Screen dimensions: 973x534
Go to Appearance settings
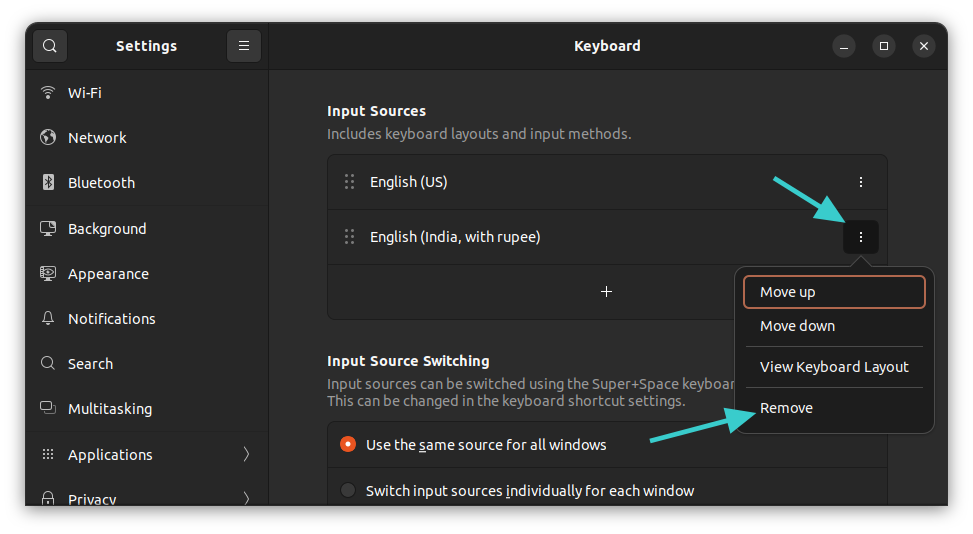click(108, 274)
